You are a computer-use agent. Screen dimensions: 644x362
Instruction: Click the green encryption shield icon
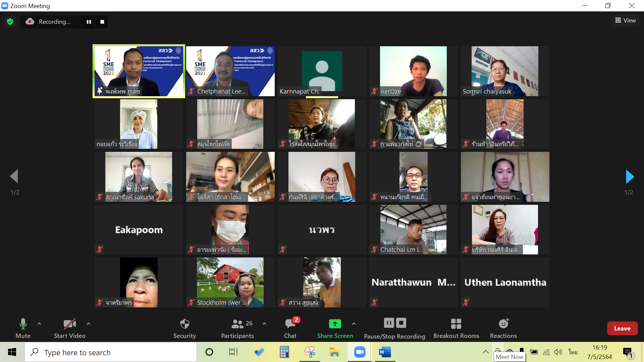coord(10,22)
